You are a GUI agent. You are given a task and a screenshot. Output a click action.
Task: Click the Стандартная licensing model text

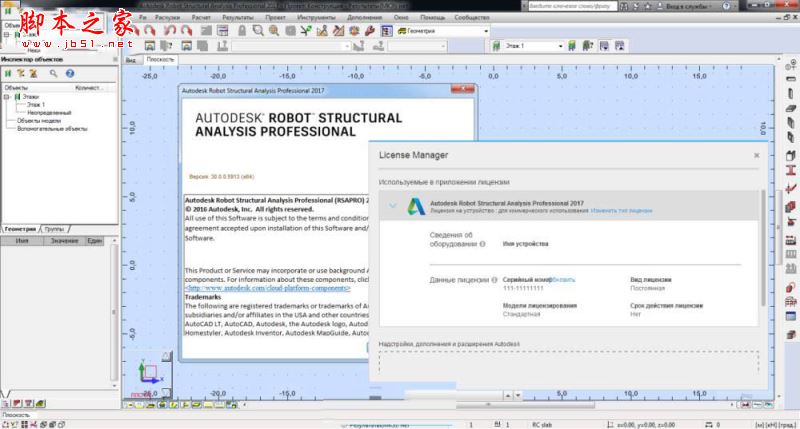point(521,314)
